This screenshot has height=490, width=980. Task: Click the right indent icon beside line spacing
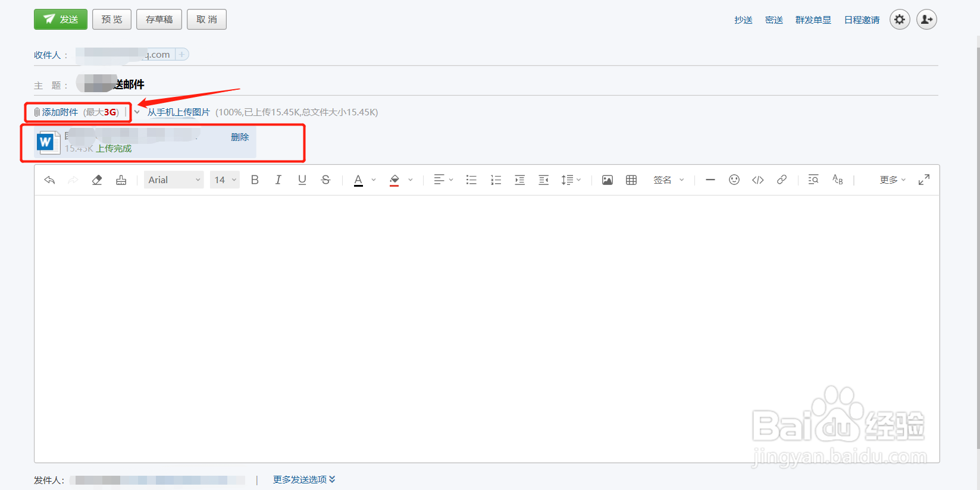click(543, 180)
